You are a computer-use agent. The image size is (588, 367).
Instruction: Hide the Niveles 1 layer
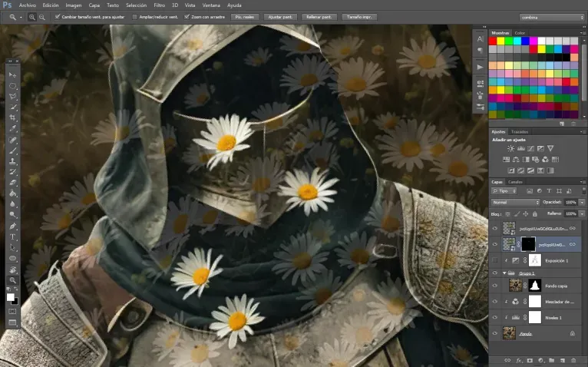click(x=495, y=317)
